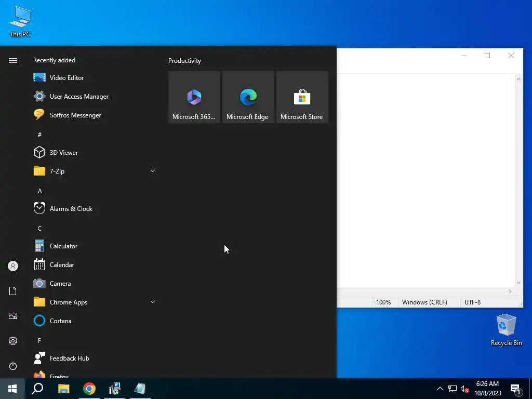Click the Power icon in Start sidebar
Image resolution: width=532 pixels, height=399 pixels.
13,366
